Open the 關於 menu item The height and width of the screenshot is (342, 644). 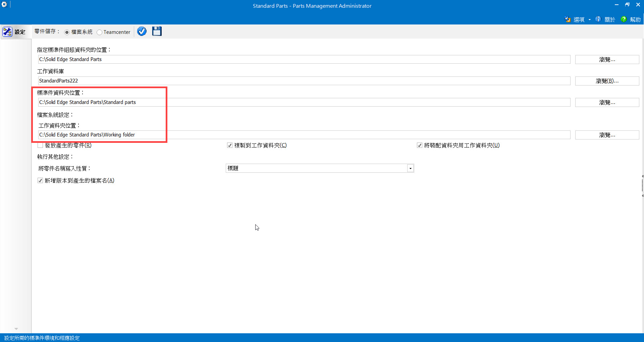coord(609,19)
